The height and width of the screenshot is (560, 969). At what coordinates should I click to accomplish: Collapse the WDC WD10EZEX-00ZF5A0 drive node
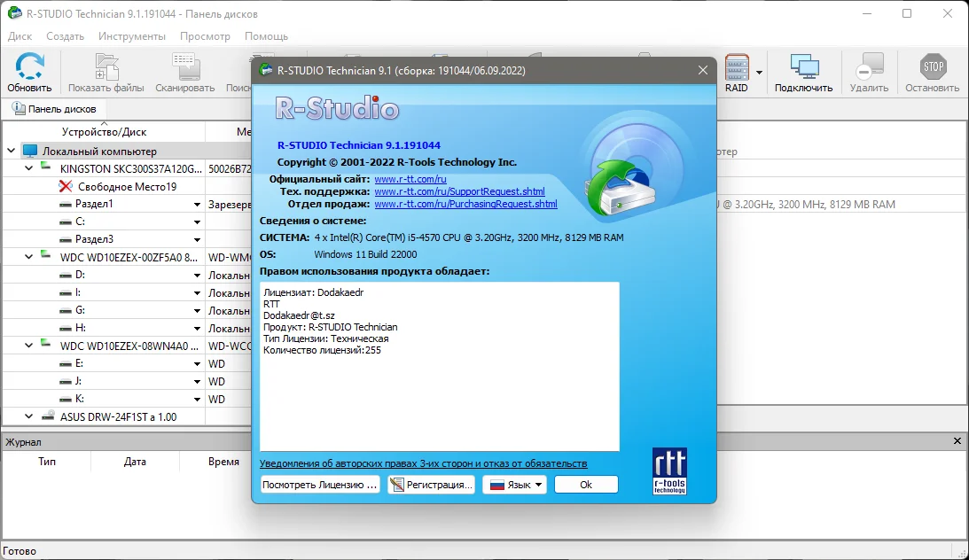click(x=28, y=256)
